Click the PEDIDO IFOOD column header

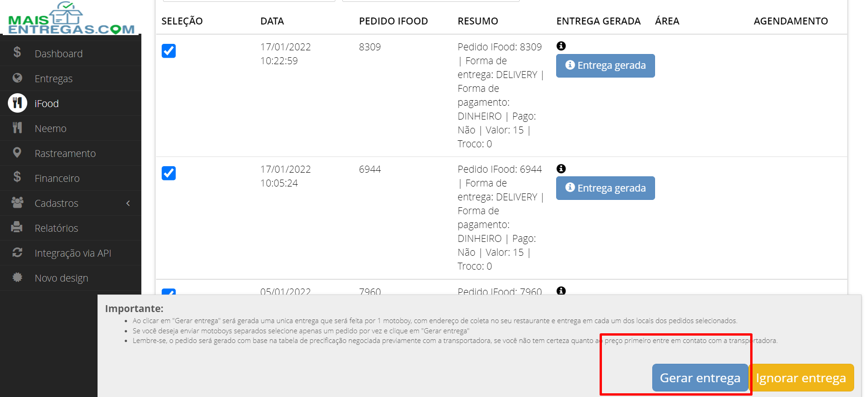(x=394, y=21)
